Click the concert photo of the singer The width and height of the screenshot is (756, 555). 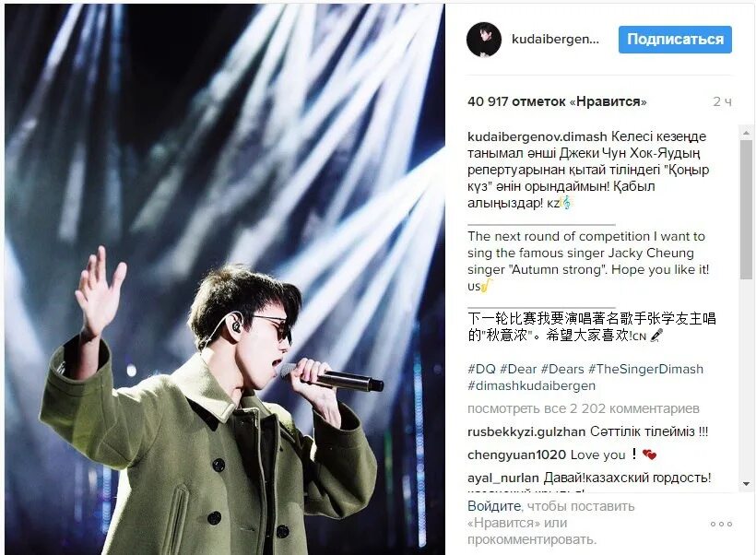pos(225,279)
